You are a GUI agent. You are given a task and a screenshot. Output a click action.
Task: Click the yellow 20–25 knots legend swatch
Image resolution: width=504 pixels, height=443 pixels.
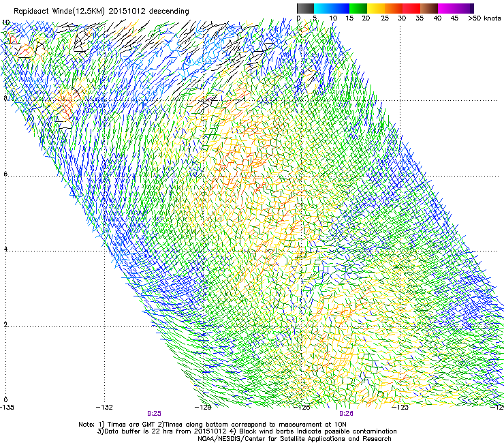(x=376, y=8)
